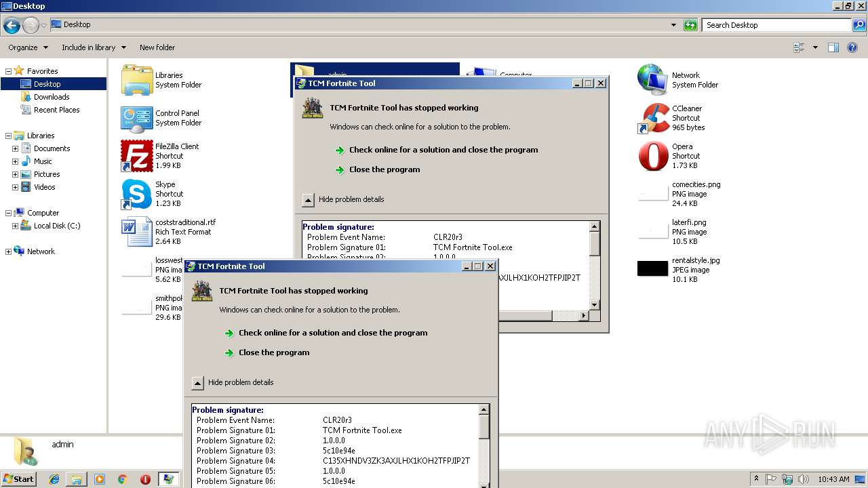Select Downloads in the navigation pane

[x=52, y=97]
